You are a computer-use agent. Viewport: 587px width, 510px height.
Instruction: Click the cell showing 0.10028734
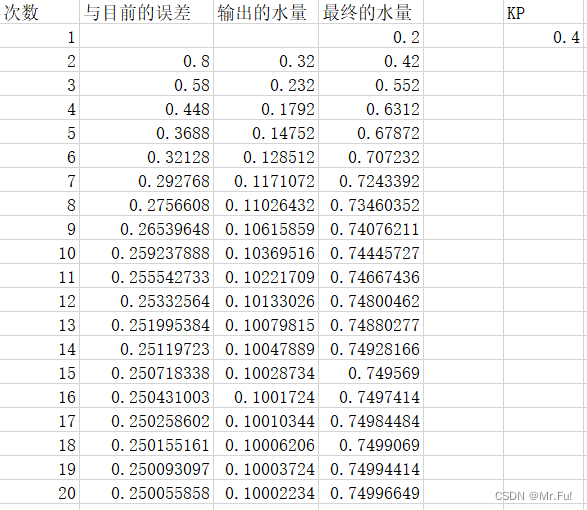pos(266,371)
